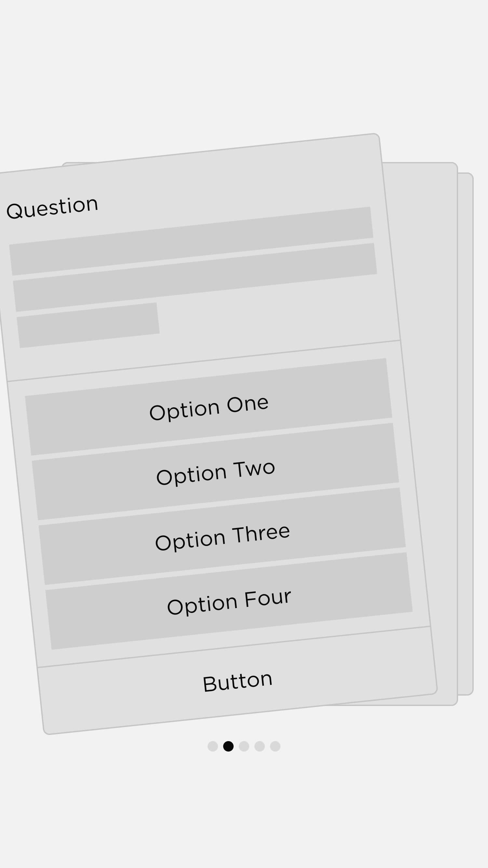The image size is (488, 868).
Task: Select Option Four answer
Action: (229, 602)
